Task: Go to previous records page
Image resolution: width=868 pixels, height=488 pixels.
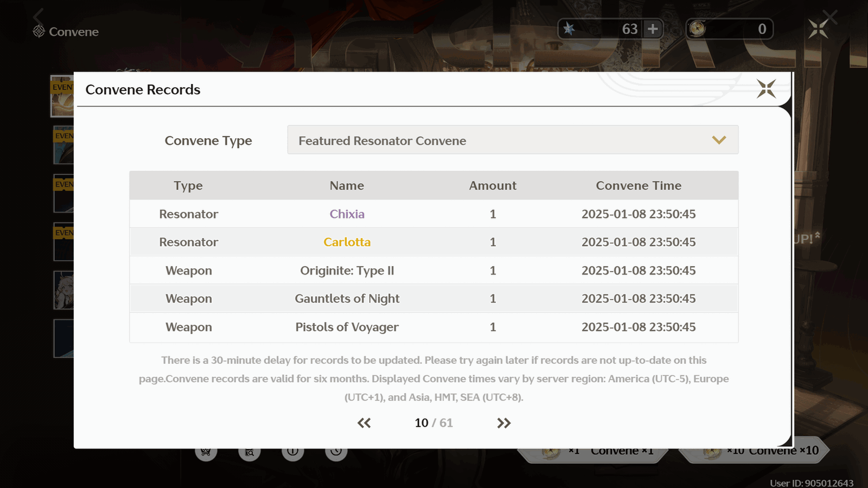Action: 364,423
